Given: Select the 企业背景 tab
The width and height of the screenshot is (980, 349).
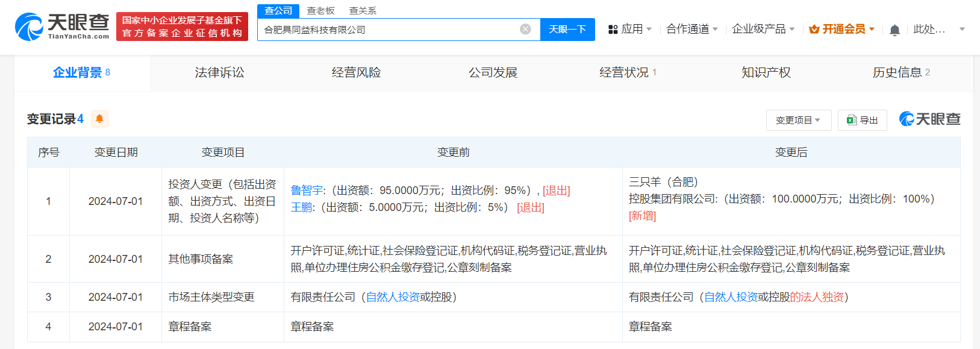Looking at the screenshot, I should point(82,73).
